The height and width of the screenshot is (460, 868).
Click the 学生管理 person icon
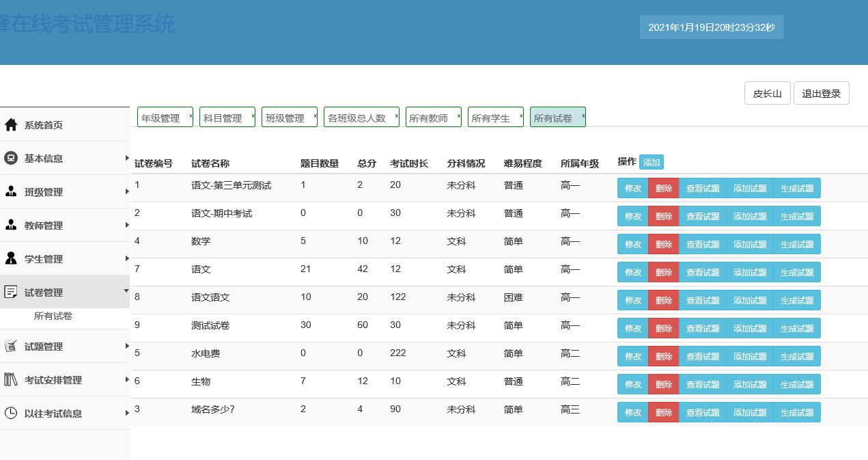10,258
